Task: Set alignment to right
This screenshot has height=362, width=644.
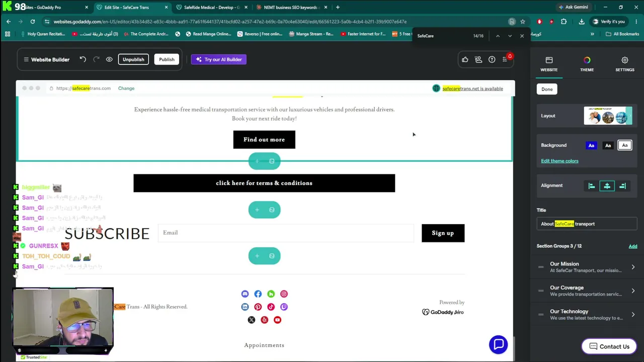Action: tap(623, 186)
